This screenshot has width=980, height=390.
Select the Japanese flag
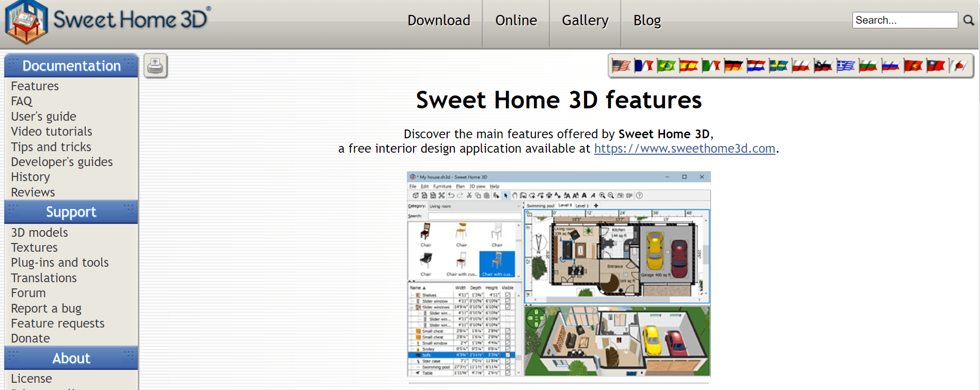pyautogui.click(x=959, y=66)
